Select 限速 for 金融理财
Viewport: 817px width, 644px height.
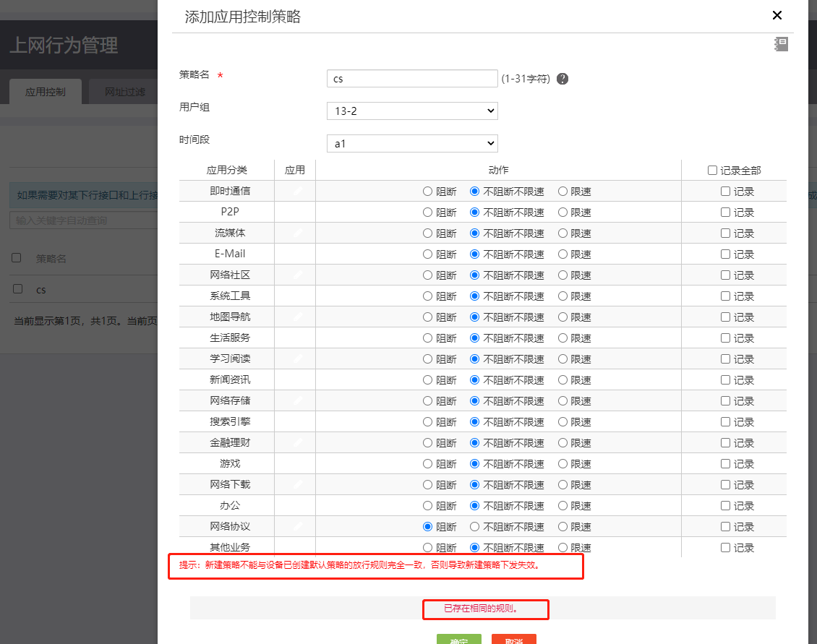[563, 443]
